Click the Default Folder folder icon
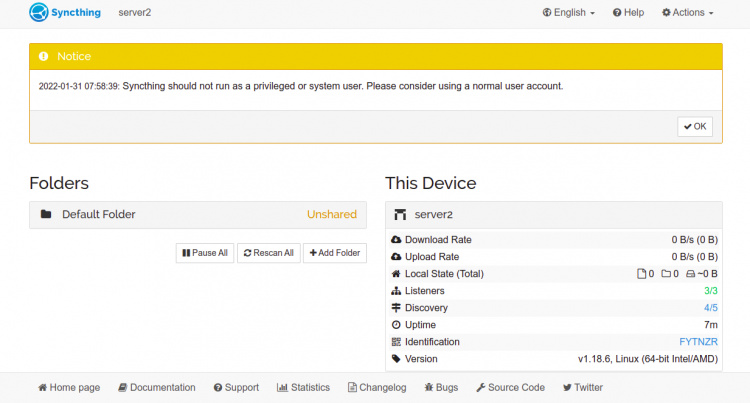 click(46, 214)
